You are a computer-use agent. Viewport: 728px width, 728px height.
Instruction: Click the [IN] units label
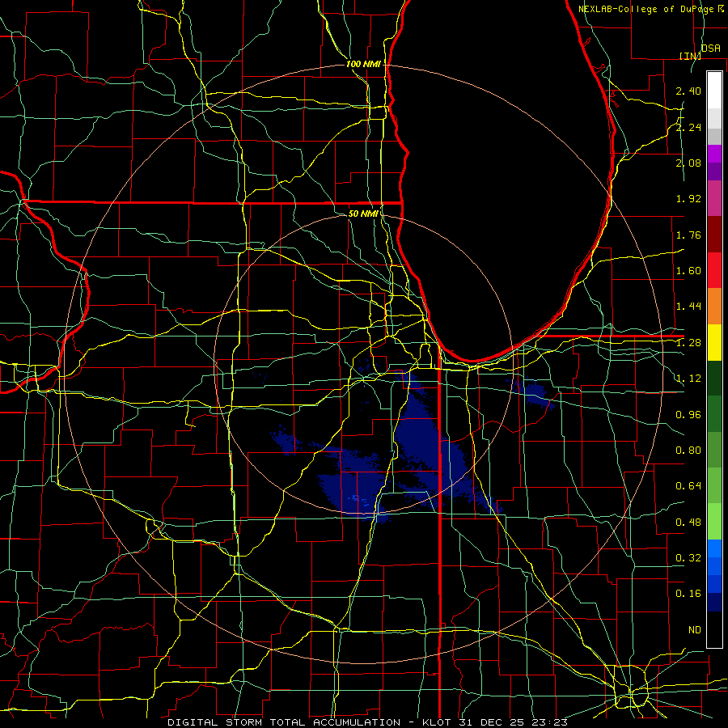click(x=690, y=56)
